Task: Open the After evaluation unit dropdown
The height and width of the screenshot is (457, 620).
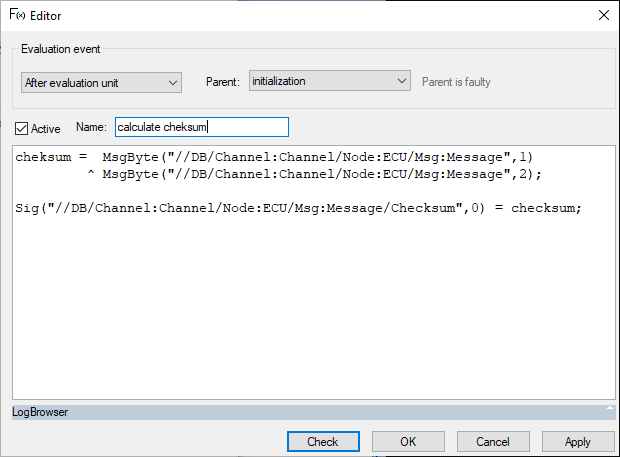Action: [101, 82]
